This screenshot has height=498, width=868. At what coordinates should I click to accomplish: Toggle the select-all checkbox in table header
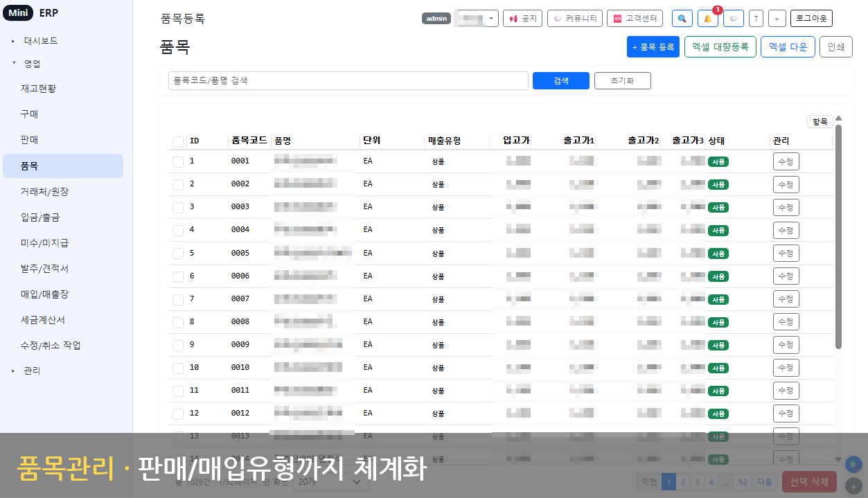178,141
